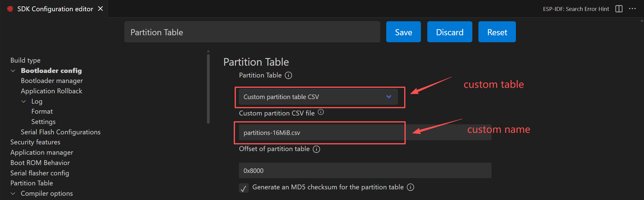The image size is (644, 200).
Task: Click the sidebar vertical scrollbar thumb
Action: coord(208,88)
